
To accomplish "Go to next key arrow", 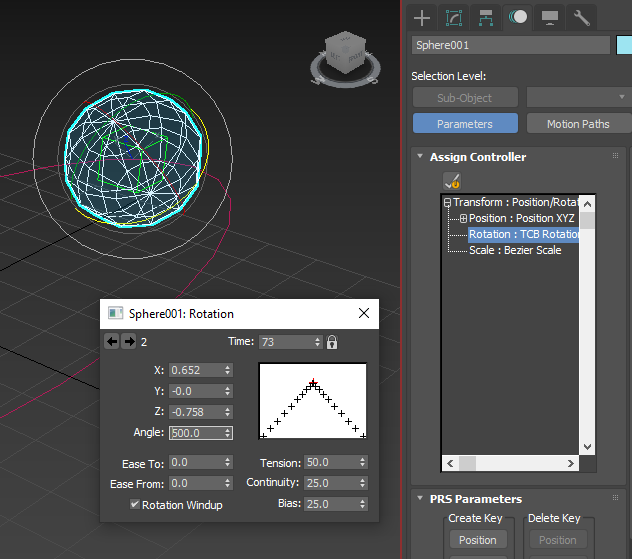I will (129, 342).
